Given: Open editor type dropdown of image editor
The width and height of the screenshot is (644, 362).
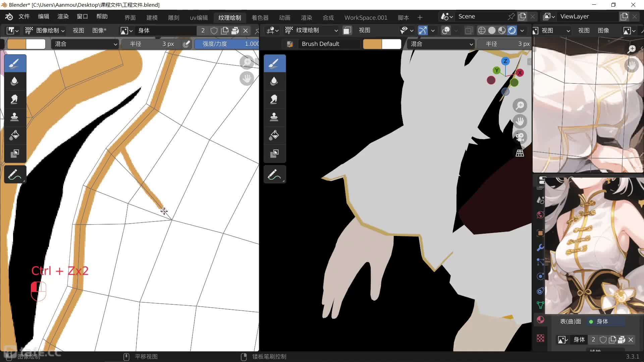Looking at the screenshot, I should 12,31.
